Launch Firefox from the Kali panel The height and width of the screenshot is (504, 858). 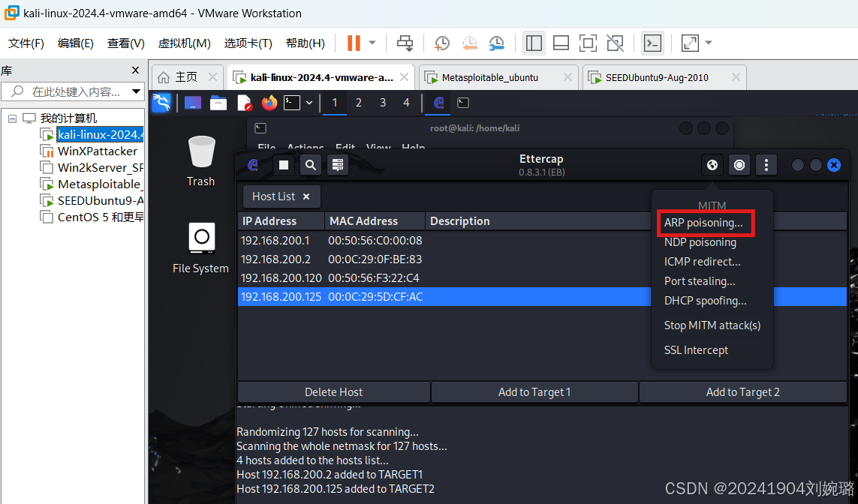pos(269,102)
